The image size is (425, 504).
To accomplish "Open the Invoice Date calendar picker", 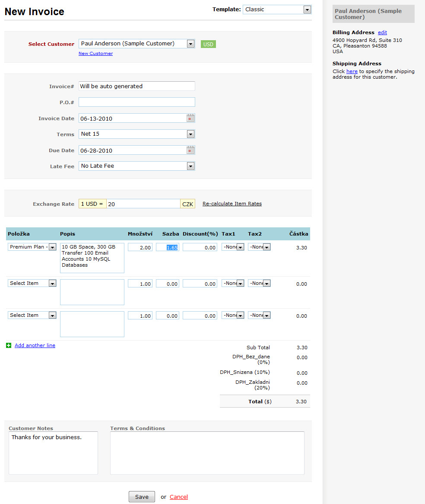I will coord(190,118).
